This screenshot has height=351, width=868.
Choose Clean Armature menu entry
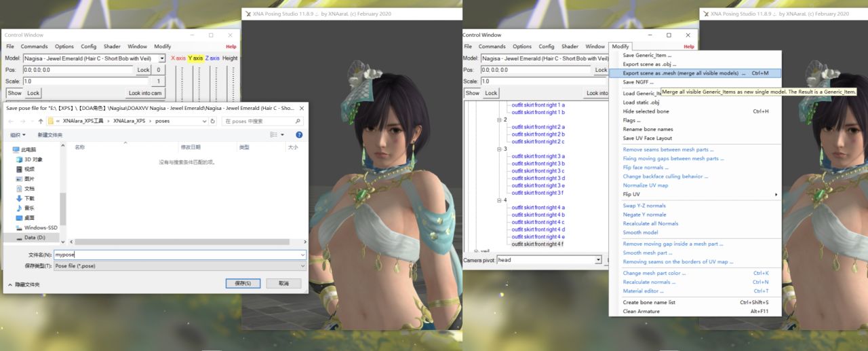[x=695, y=311]
